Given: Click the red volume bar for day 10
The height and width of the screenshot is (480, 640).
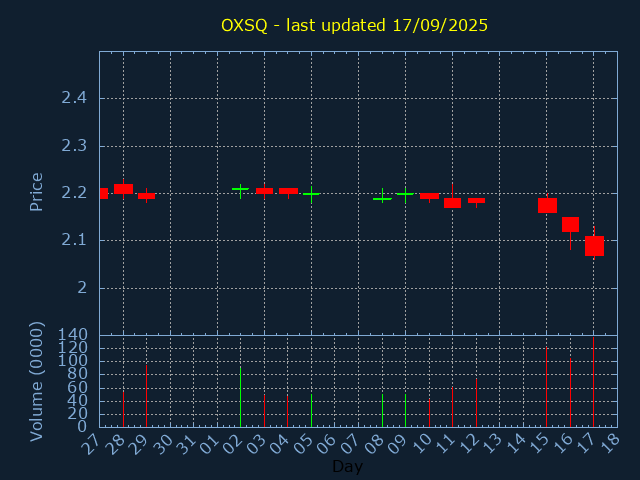Looking at the screenshot, I should [x=429, y=413].
